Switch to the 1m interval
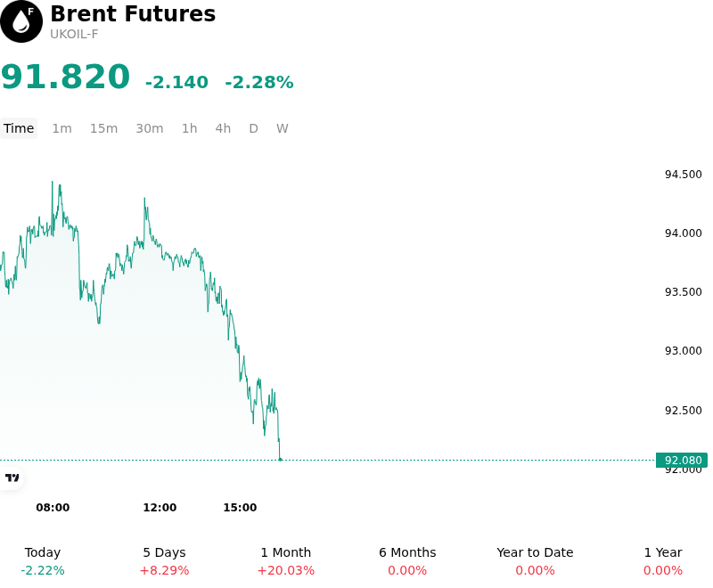 pyautogui.click(x=61, y=128)
